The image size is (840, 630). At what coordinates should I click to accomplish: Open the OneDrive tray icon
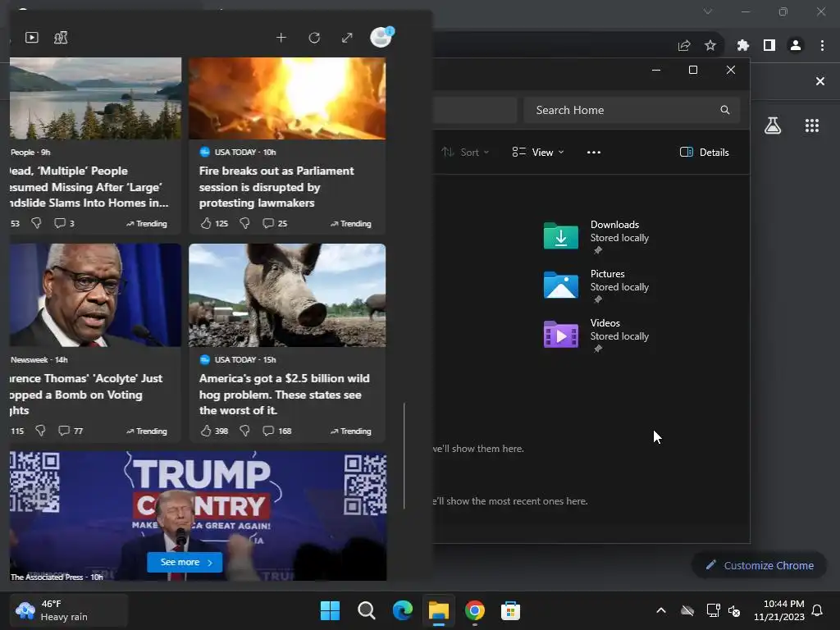pos(687,610)
